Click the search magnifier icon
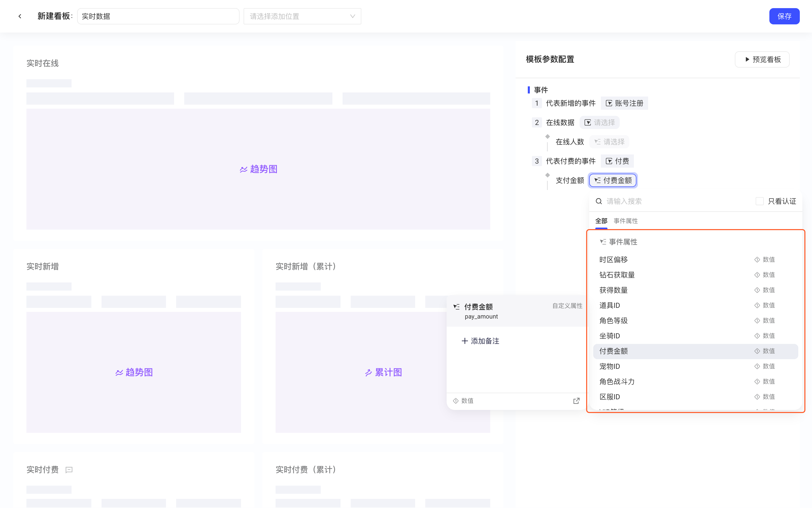The width and height of the screenshot is (812, 508). click(599, 201)
